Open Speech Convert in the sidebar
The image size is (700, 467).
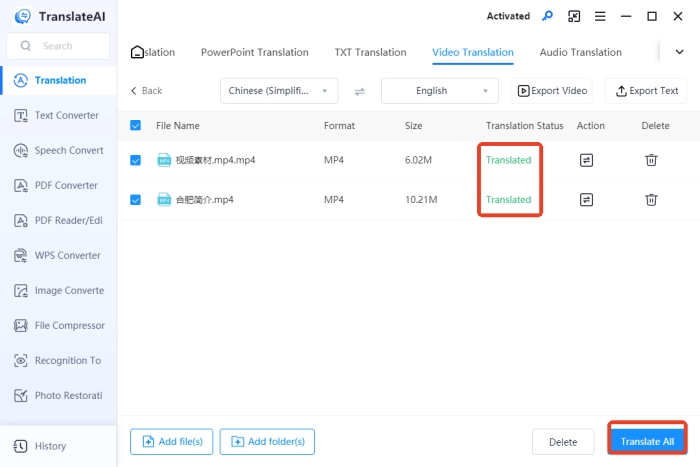58,150
